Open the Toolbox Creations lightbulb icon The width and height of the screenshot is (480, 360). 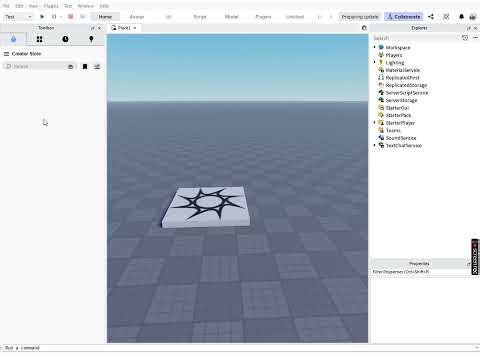[x=91, y=39]
